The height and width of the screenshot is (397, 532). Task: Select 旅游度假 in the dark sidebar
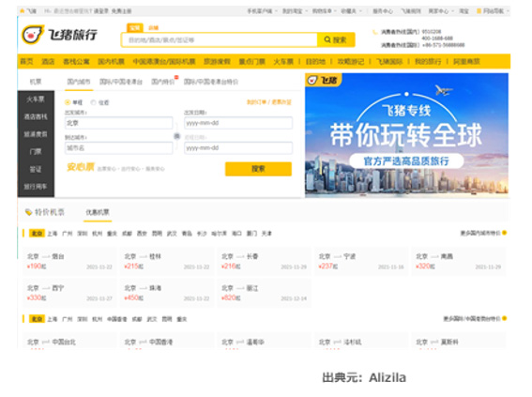pyautogui.click(x=36, y=134)
